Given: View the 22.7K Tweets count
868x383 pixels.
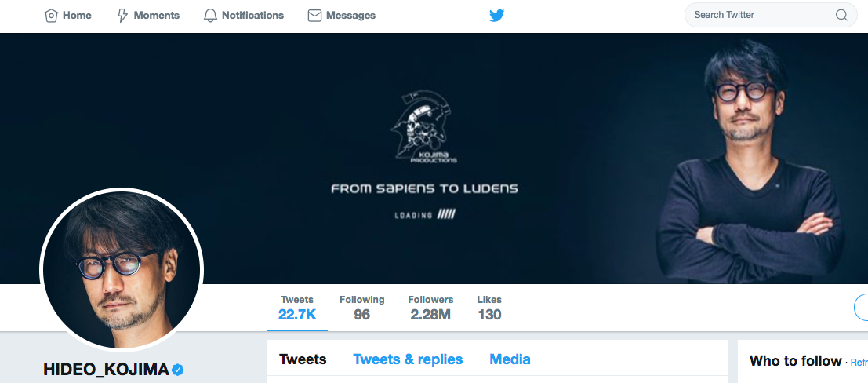Looking at the screenshot, I should (297, 308).
